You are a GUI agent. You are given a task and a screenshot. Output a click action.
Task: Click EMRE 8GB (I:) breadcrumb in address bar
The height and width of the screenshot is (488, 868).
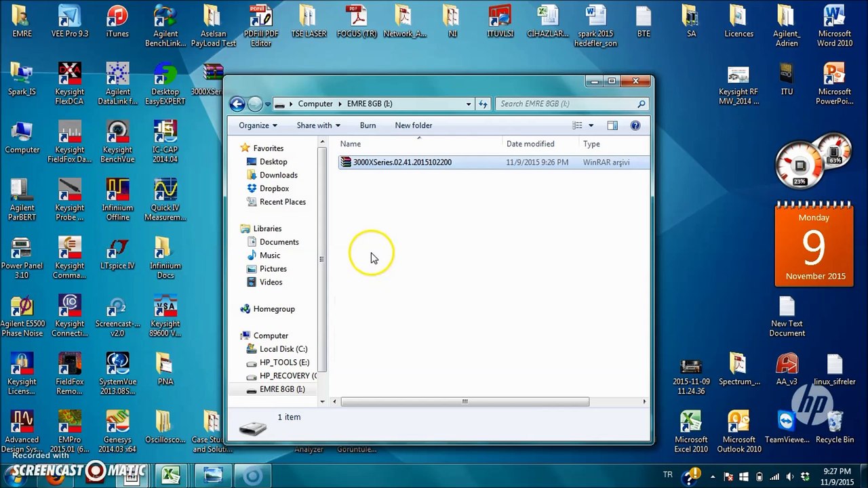click(x=370, y=104)
